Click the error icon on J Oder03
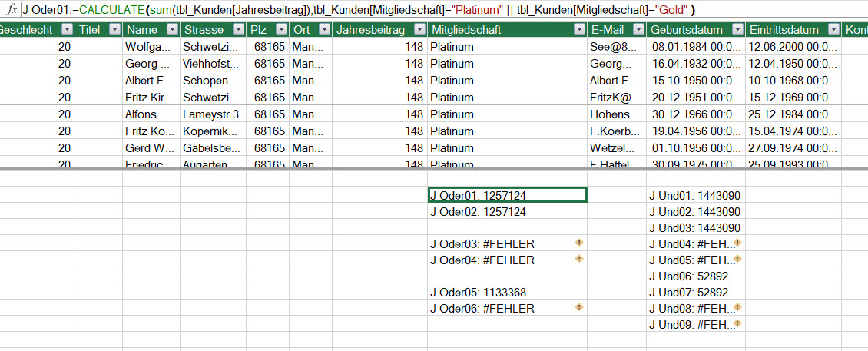The height and width of the screenshot is (351, 868). point(579,243)
